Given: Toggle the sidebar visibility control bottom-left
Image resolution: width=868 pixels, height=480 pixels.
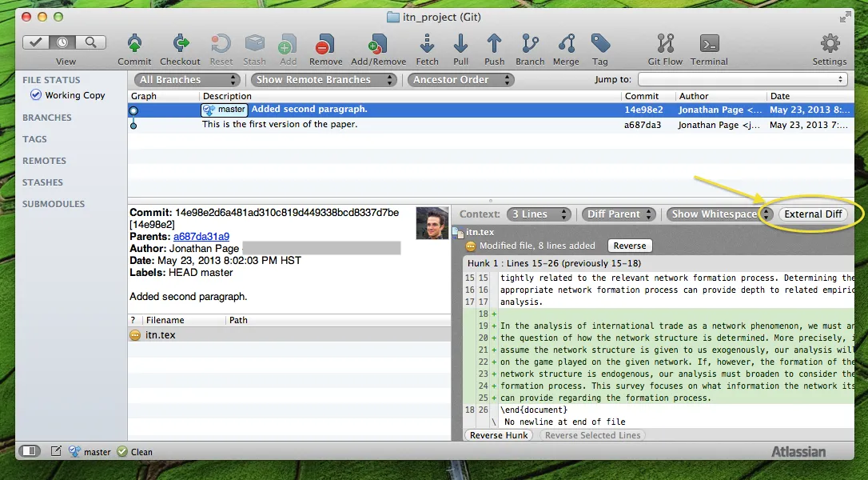Looking at the screenshot, I should pyautogui.click(x=29, y=450).
